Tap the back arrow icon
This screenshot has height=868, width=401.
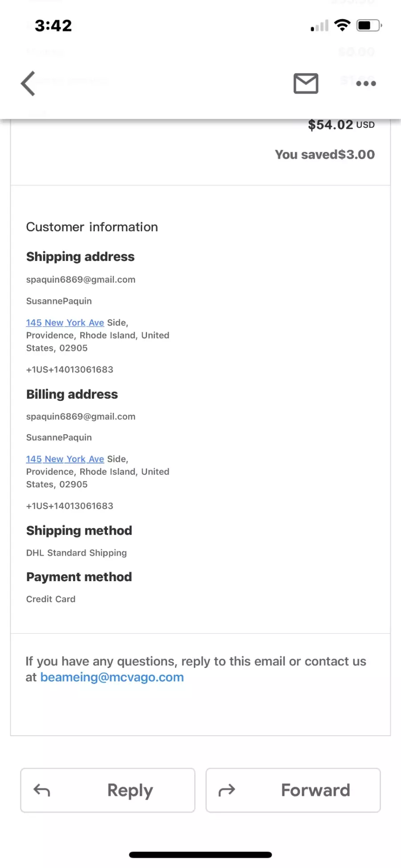[x=28, y=83]
